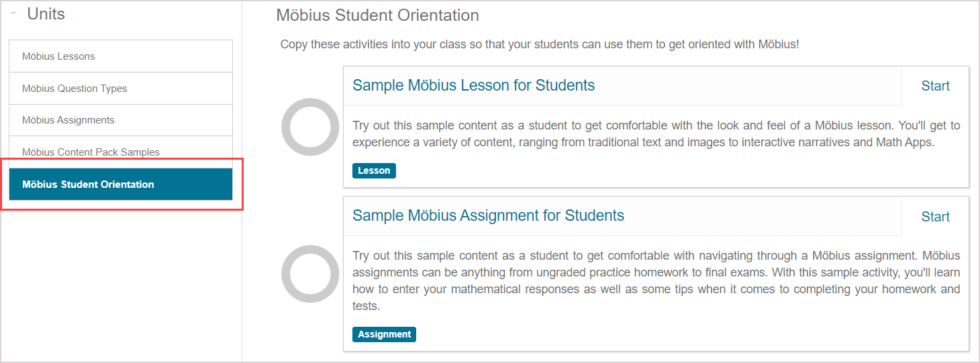
Task: Click empty header space in the lesson card
Action: coord(745,86)
